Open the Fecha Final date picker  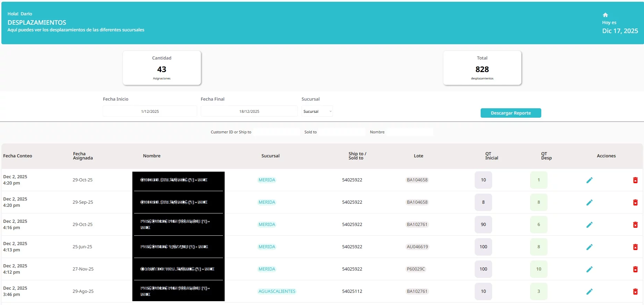249,111
